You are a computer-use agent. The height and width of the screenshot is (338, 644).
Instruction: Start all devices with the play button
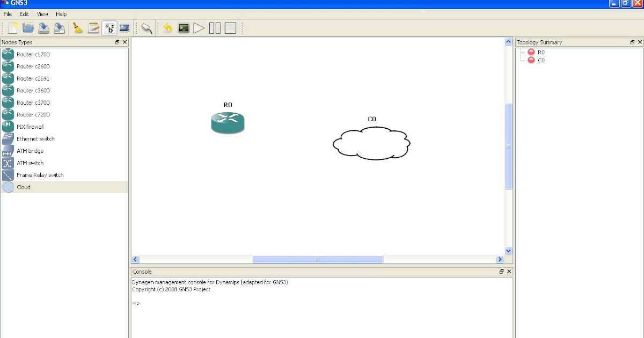[x=199, y=28]
